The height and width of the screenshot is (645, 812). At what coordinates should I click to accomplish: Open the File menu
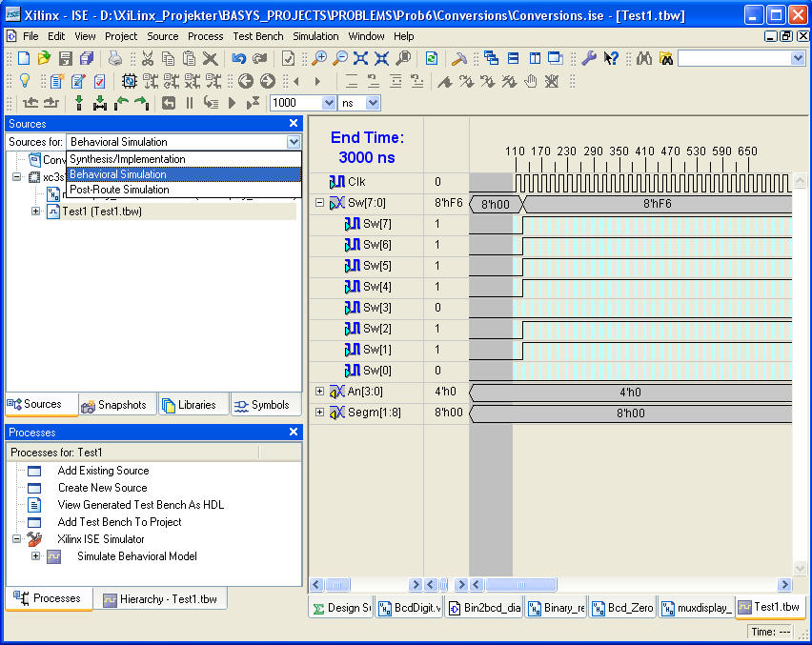click(x=30, y=36)
